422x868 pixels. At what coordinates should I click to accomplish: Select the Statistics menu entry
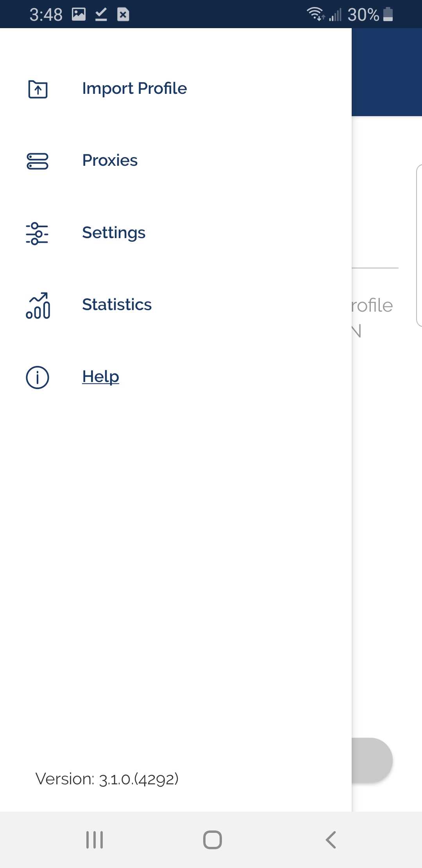117,305
